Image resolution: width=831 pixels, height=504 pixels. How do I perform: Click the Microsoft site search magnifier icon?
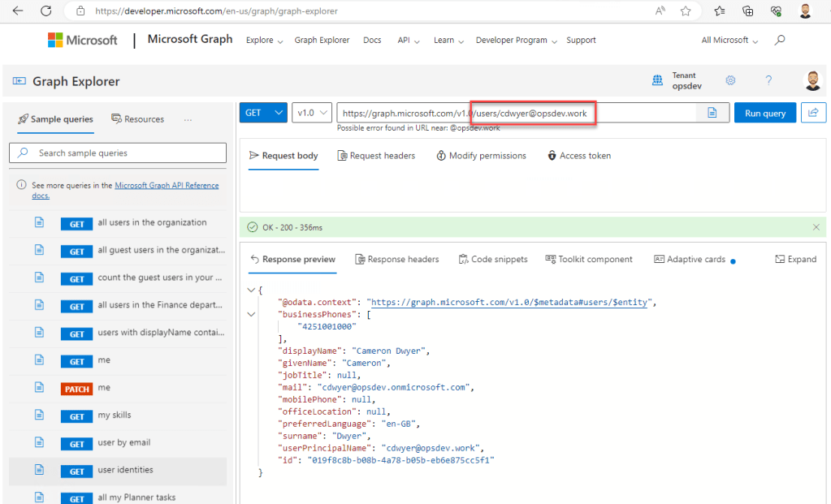[780, 41]
